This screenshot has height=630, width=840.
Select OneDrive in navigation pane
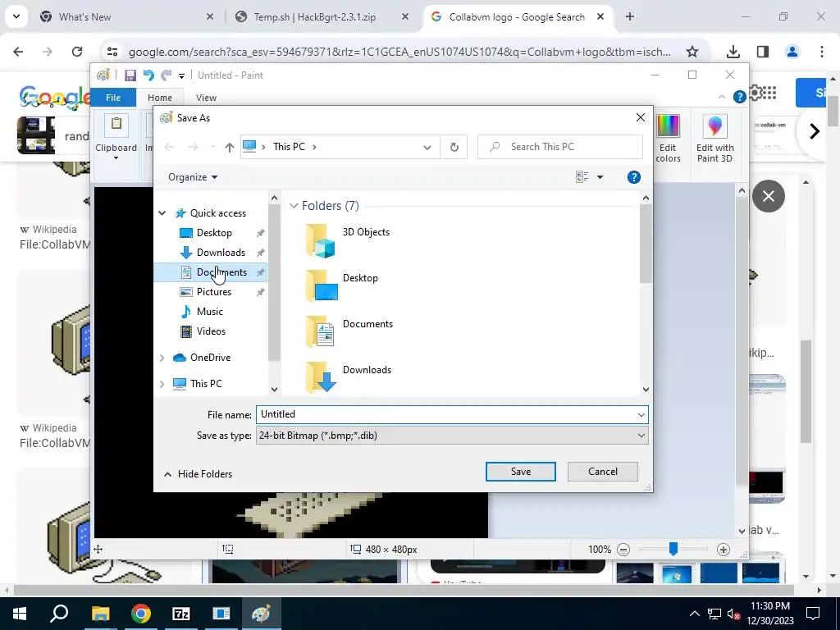point(210,358)
